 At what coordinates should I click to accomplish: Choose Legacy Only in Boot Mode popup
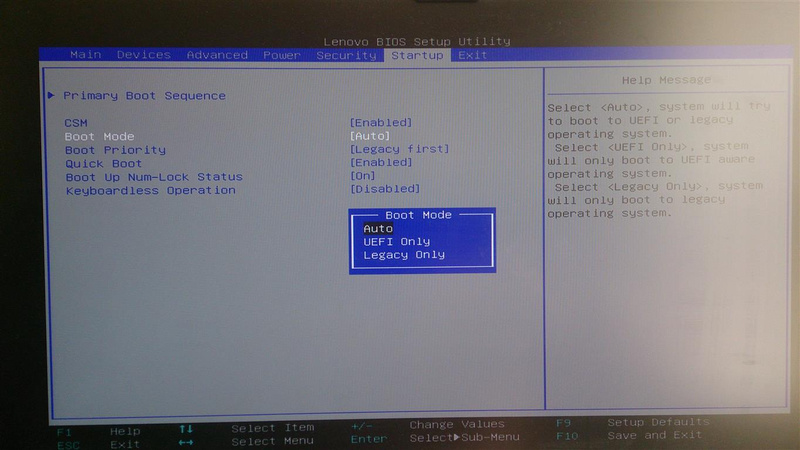click(x=404, y=255)
